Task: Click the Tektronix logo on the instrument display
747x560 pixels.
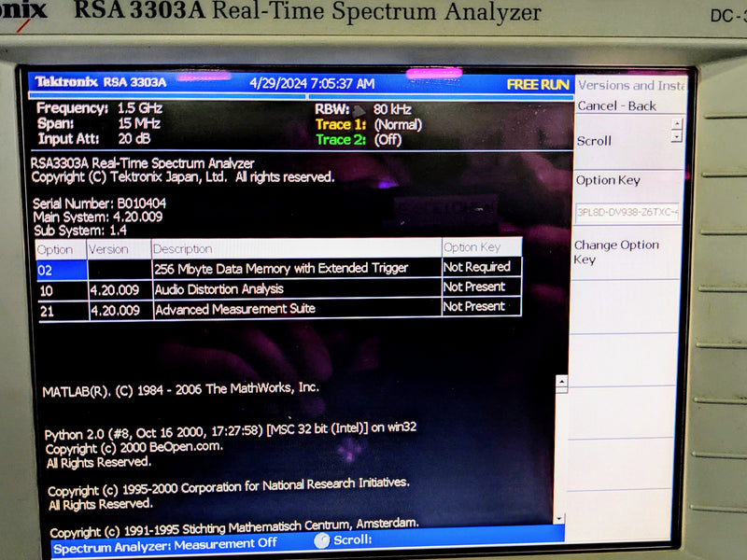Action: click(65, 83)
